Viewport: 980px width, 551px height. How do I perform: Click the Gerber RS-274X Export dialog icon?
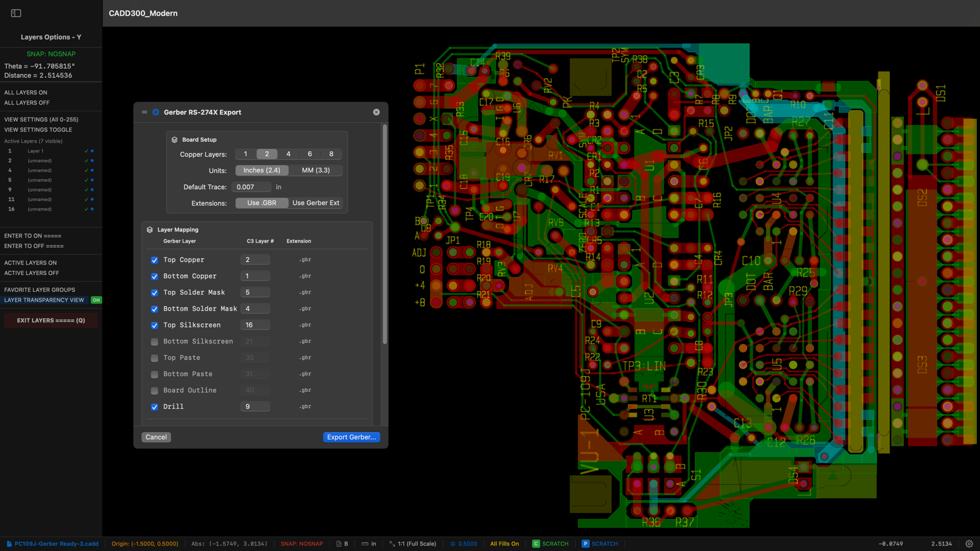click(156, 112)
